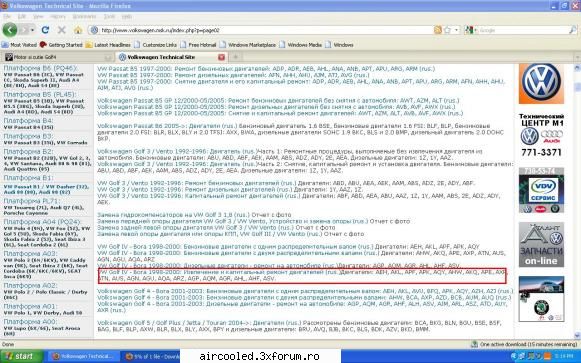This screenshot has height=363, width=581.
Task: Open the Платформа A03 sidebar link
Action: (30, 253)
